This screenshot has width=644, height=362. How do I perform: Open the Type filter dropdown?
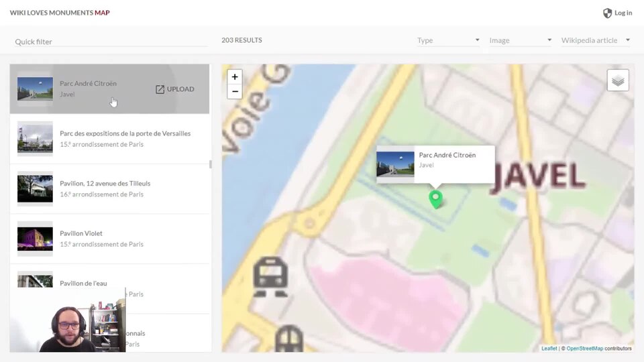[x=448, y=40]
